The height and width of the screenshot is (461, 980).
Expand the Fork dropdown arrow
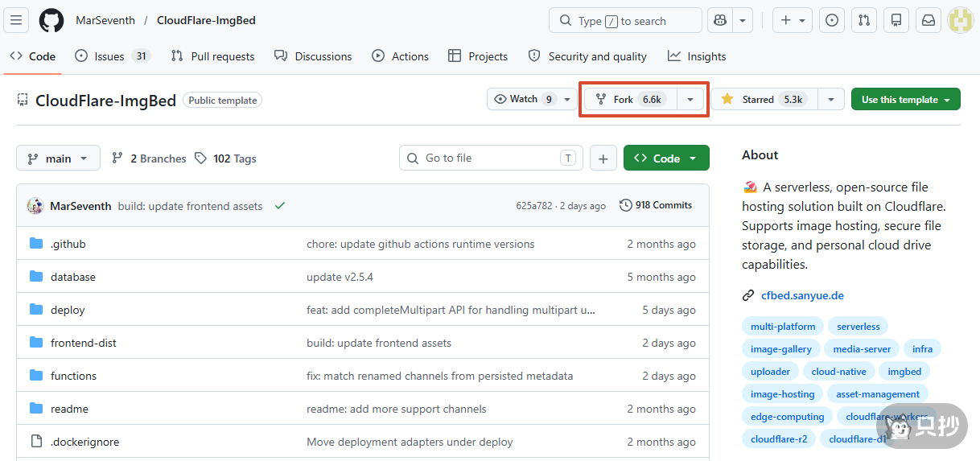pyautogui.click(x=690, y=99)
